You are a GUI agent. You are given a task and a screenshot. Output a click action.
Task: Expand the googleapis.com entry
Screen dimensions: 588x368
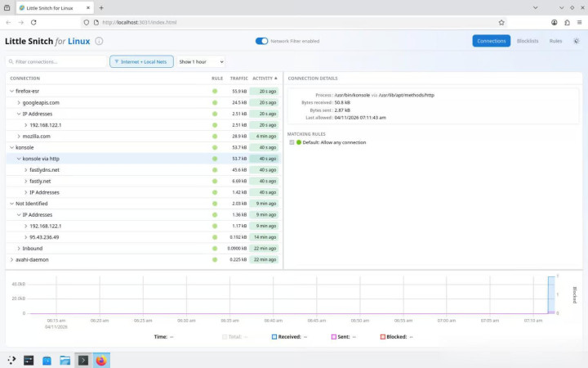coord(19,102)
